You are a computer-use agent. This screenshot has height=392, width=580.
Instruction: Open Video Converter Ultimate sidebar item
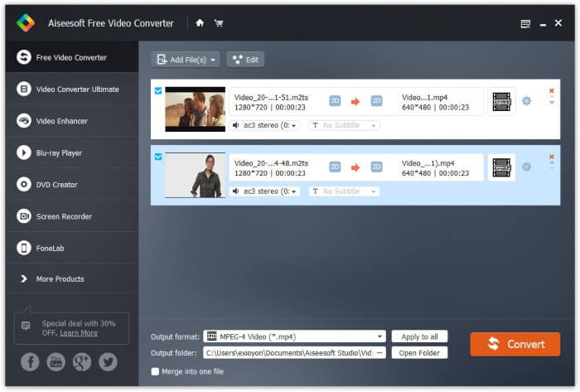(x=72, y=90)
